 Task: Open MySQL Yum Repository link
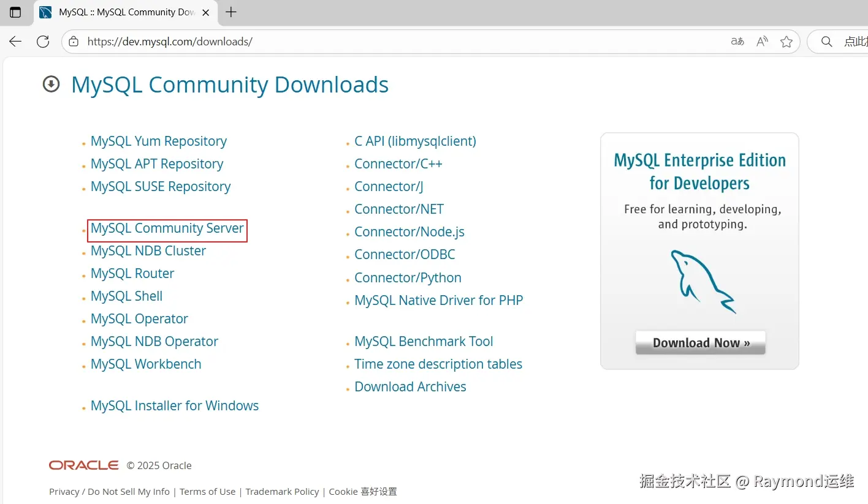159,141
